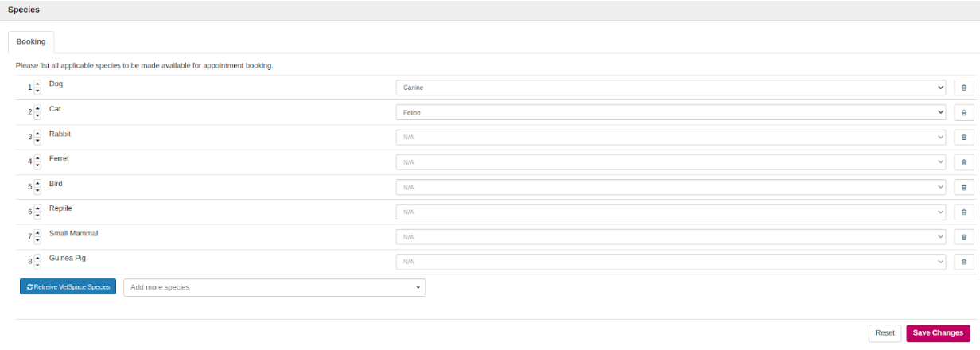Click the Guinea Pig species name
980x350 pixels.
[x=67, y=258]
